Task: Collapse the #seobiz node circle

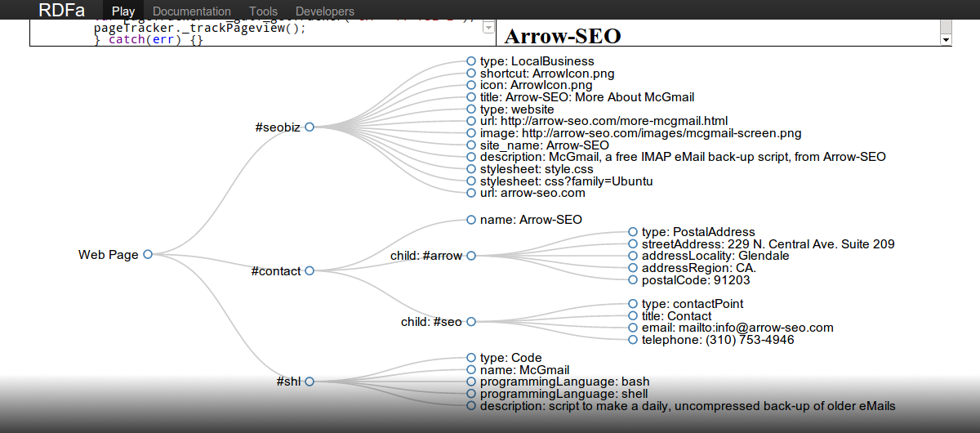Action: [x=310, y=127]
